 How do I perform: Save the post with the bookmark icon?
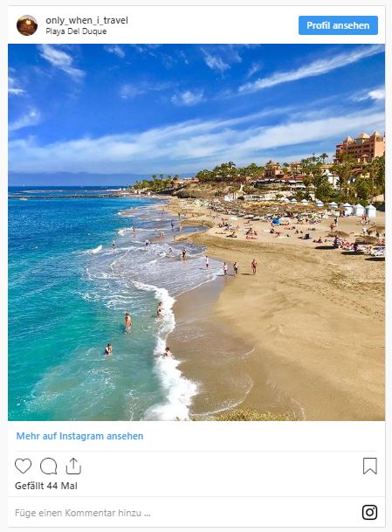tap(370, 466)
